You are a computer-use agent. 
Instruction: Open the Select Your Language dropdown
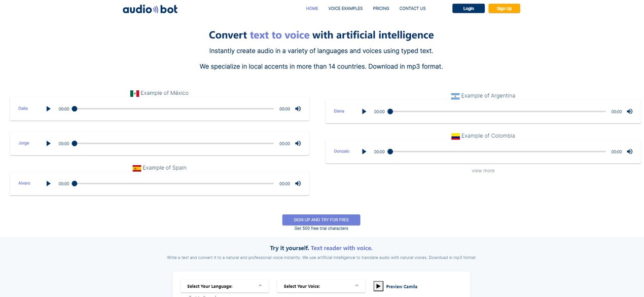pyautogui.click(x=225, y=286)
